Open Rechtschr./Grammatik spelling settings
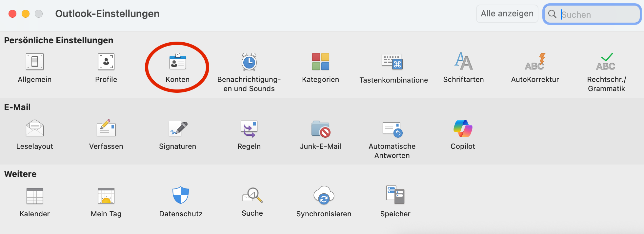Viewport: 644px width, 234px height. tap(606, 62)
